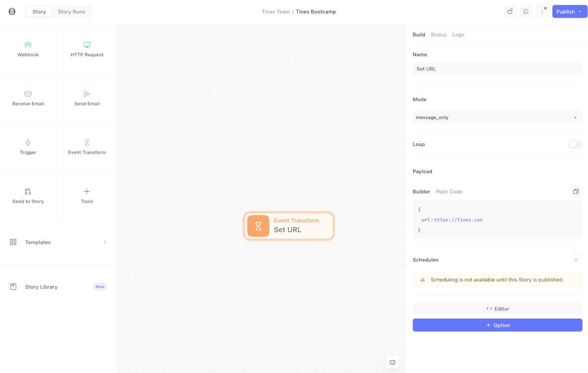Select the Set URL node on canvas
The height and width of the screenshot is (373, 588).
[x=289, y=226]
